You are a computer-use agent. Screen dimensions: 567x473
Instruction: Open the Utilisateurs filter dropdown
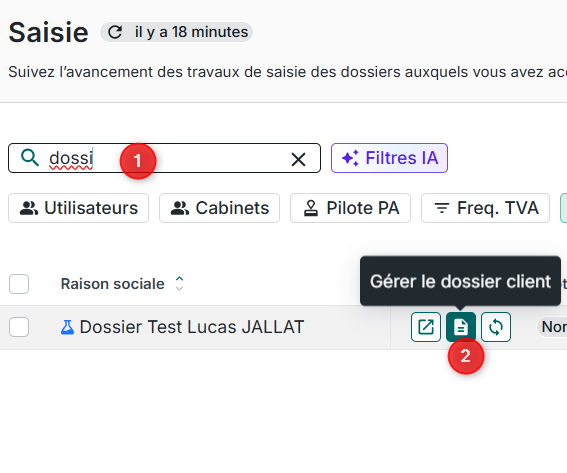tap(78, 208)
